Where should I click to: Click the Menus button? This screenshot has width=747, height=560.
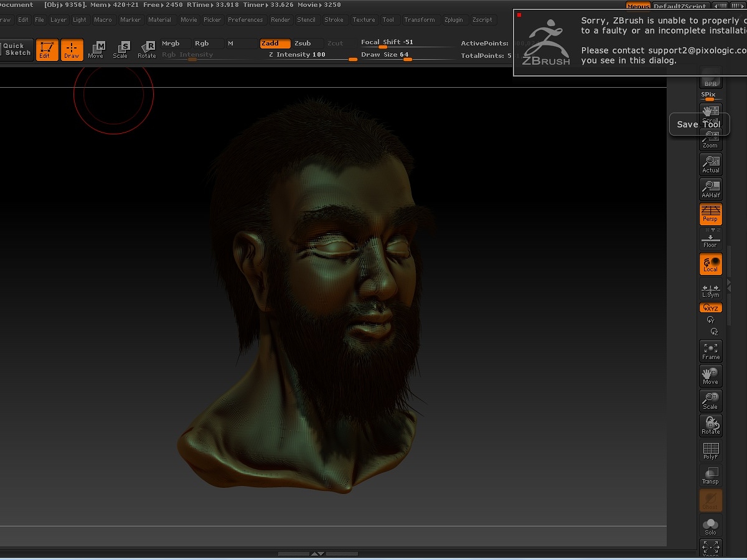click(637, 6)
